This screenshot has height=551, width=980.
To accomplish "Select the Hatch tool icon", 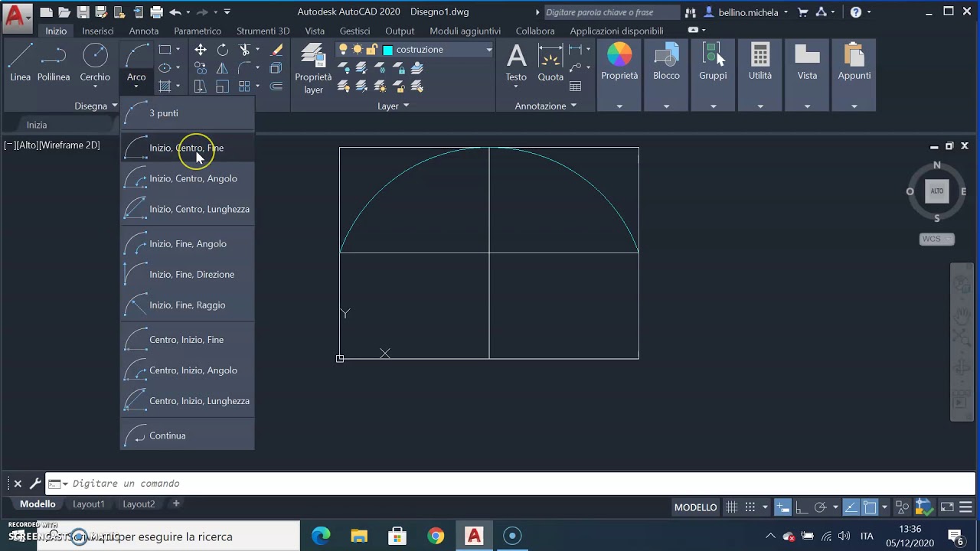I will 165,86.
